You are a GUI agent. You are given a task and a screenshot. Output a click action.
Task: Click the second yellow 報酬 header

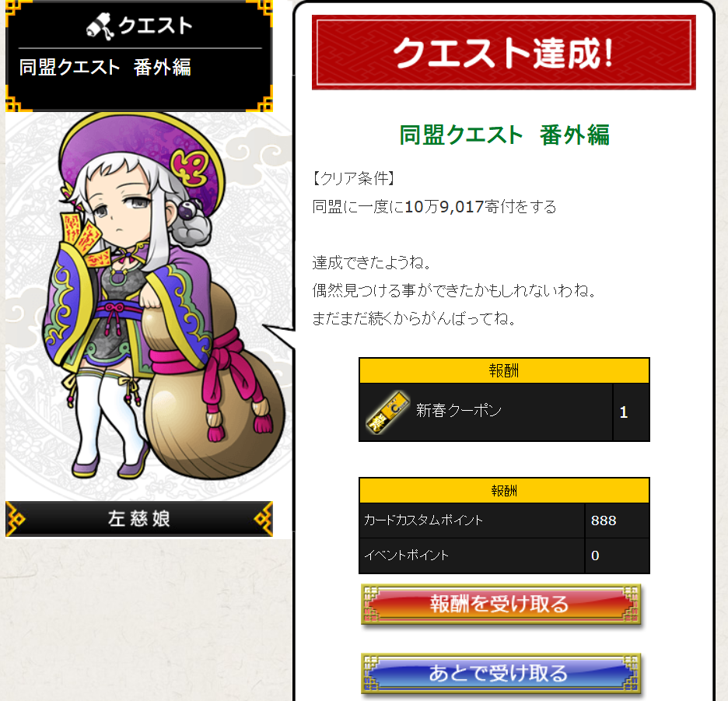pos(504,491)
